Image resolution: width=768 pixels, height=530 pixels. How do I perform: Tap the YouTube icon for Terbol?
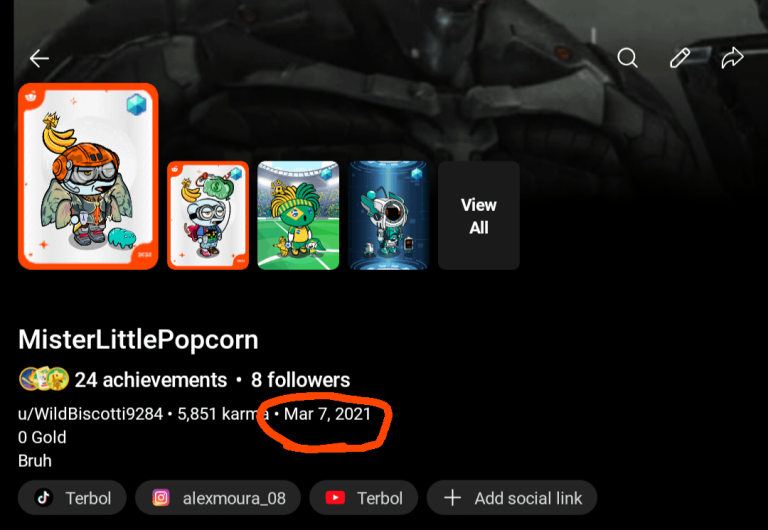coord(336,498)
